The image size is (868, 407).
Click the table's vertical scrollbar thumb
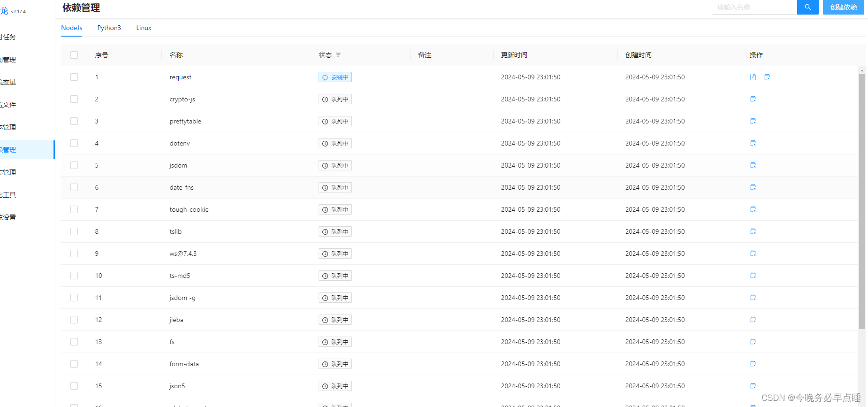(x=862, y=201)
